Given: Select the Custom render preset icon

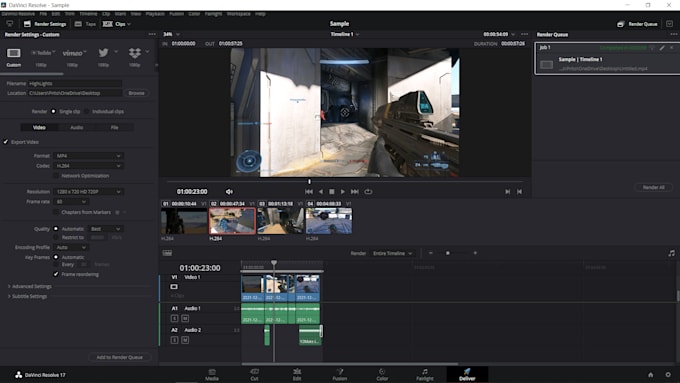Looking at the screenshot, I should [x=13, y=53].
